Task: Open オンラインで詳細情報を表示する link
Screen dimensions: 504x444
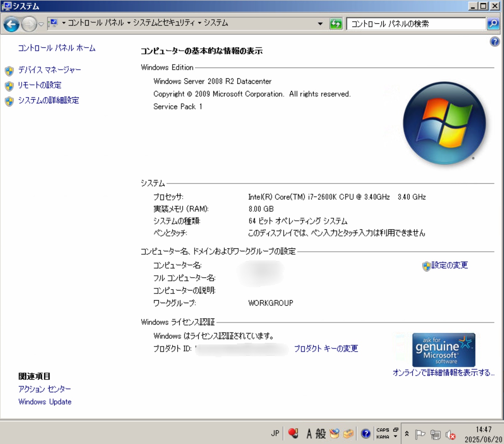Action: tap(444, 373)
